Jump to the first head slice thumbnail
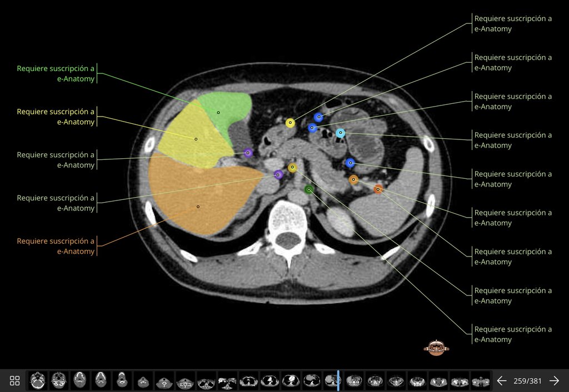This screenshot has width=569, height=392. (x=38, y=381)
